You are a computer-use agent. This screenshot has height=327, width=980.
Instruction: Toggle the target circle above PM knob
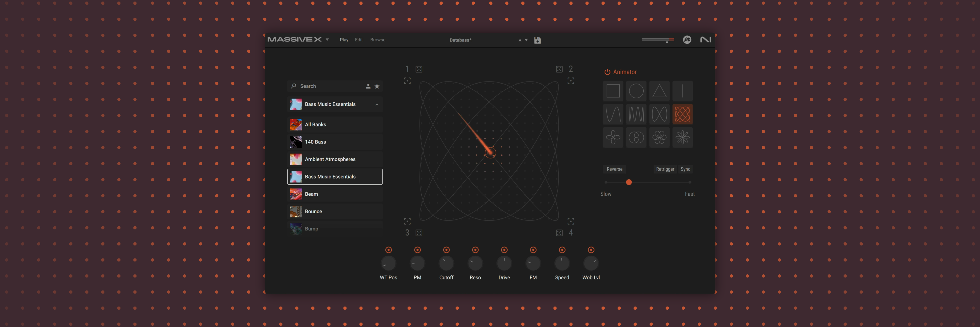click(417, 250)
